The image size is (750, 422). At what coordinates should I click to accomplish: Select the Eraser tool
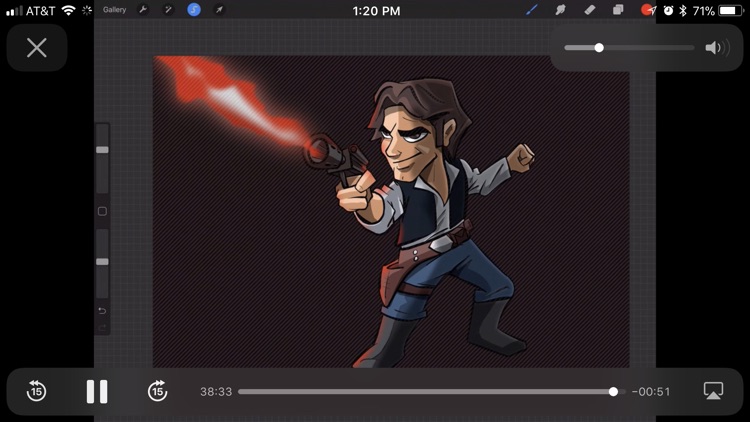coord(589,10)
